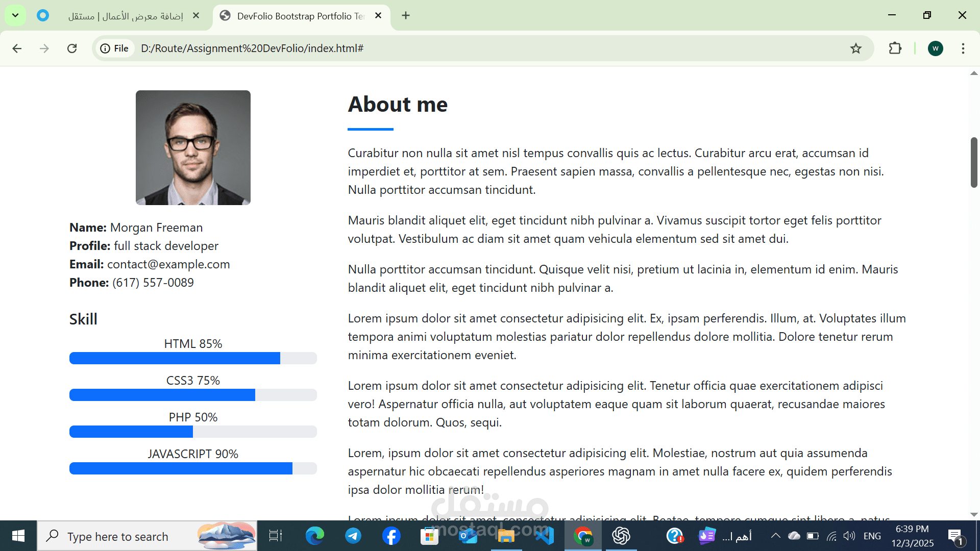This screenshot has height=551, width=980.
Task: Open the ChatGPT taskbar icon
Action: tap(621, 536)
